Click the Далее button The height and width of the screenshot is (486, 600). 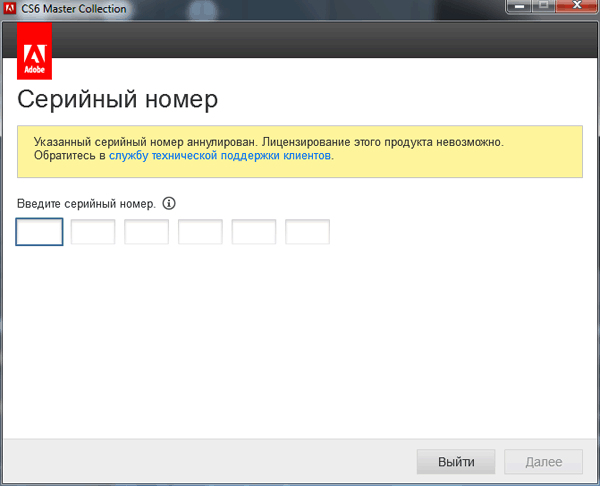543,462
